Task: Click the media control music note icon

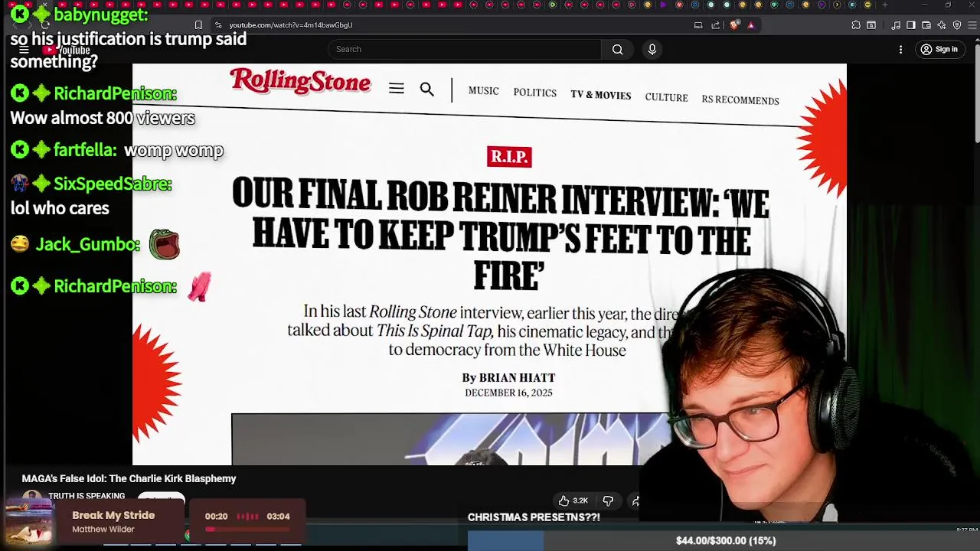Action: click(x=896, y=25)
